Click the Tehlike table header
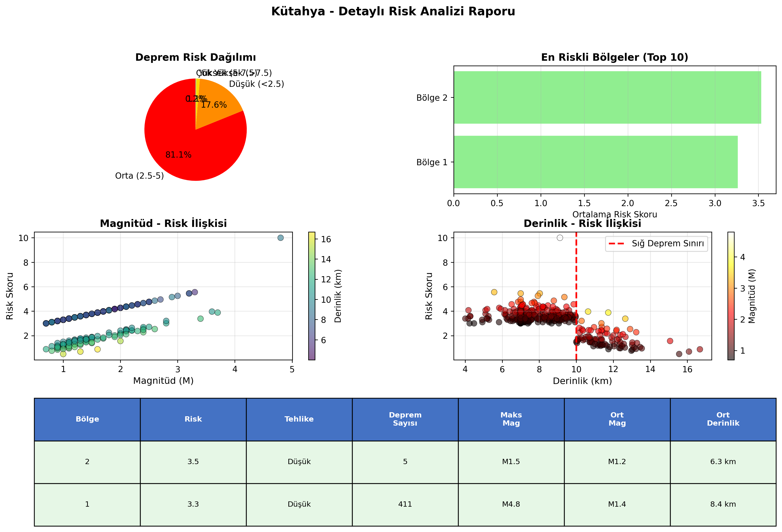 click(x=299, y=419)
